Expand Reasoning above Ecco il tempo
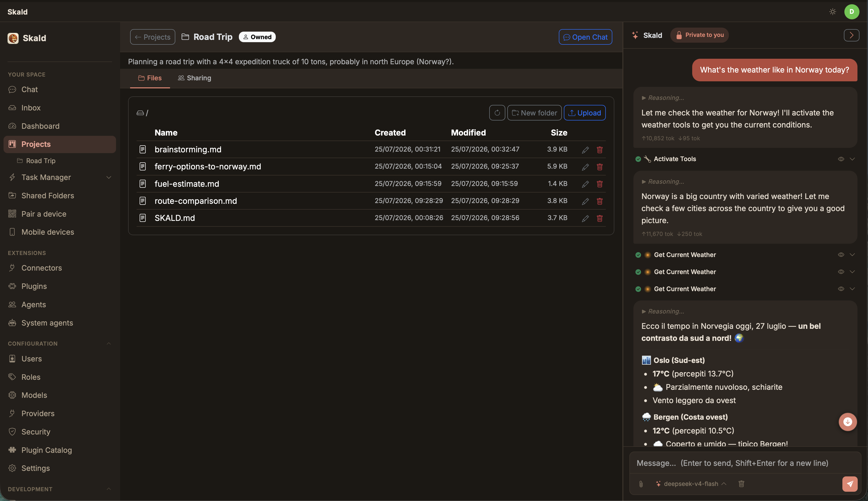 click(x=663, y=311)
